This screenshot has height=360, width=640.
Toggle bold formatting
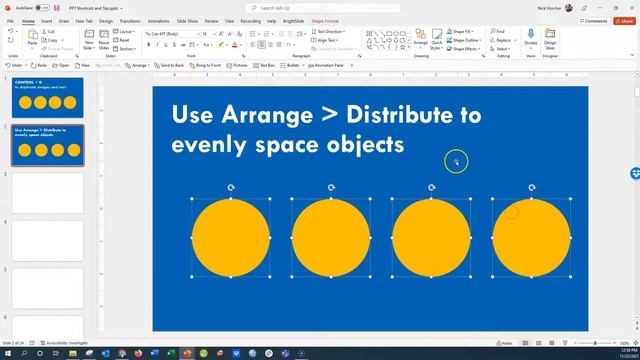(149, 45)
